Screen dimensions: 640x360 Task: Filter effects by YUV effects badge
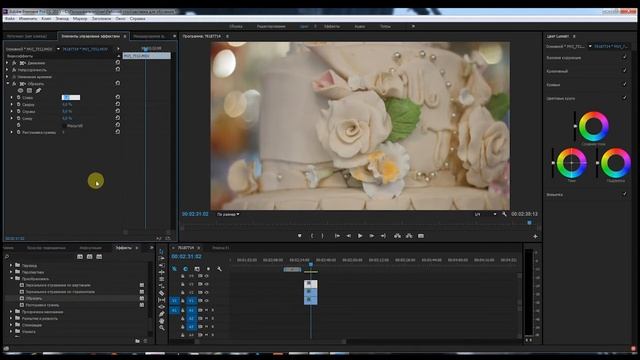coord(99,256)
